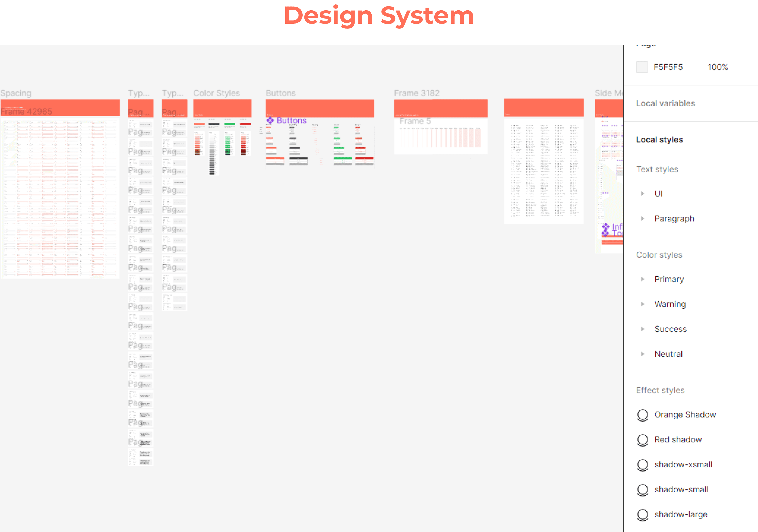Click the F5F5F5 page color swatch
758x532 pixels.
[x=642, y=67]
